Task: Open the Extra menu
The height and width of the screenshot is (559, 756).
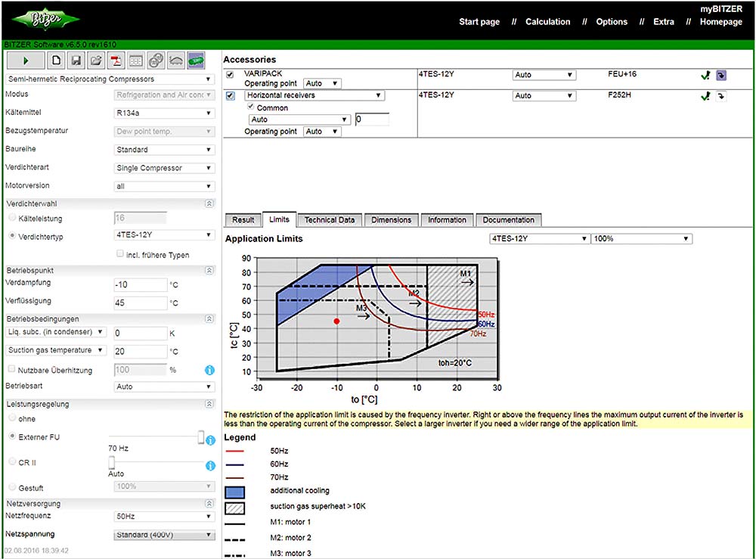Action: coord(664,22)
